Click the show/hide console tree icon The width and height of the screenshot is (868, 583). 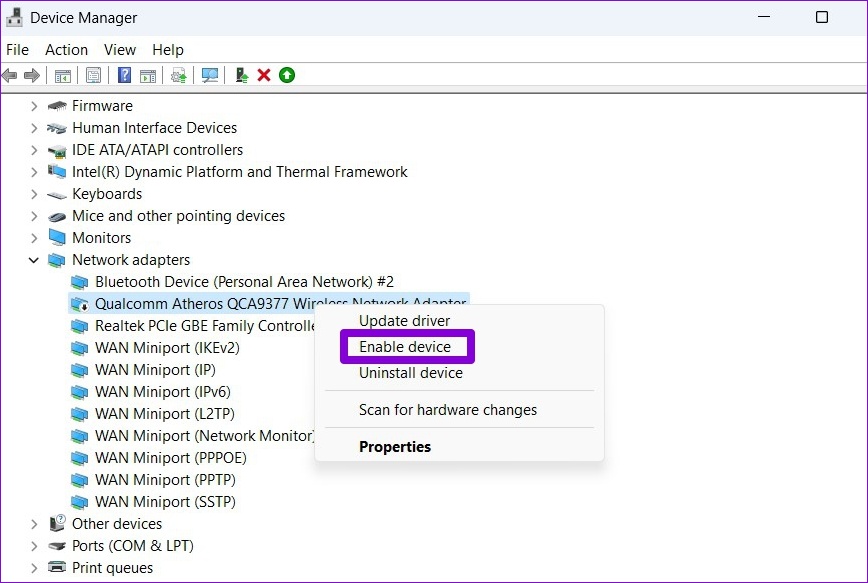click(63, 76)
